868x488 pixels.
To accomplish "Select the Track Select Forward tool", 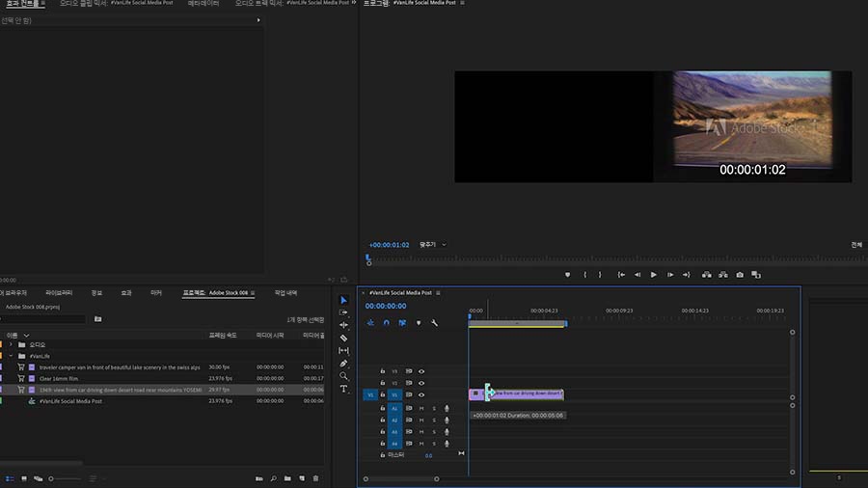I will click(343, 312).
